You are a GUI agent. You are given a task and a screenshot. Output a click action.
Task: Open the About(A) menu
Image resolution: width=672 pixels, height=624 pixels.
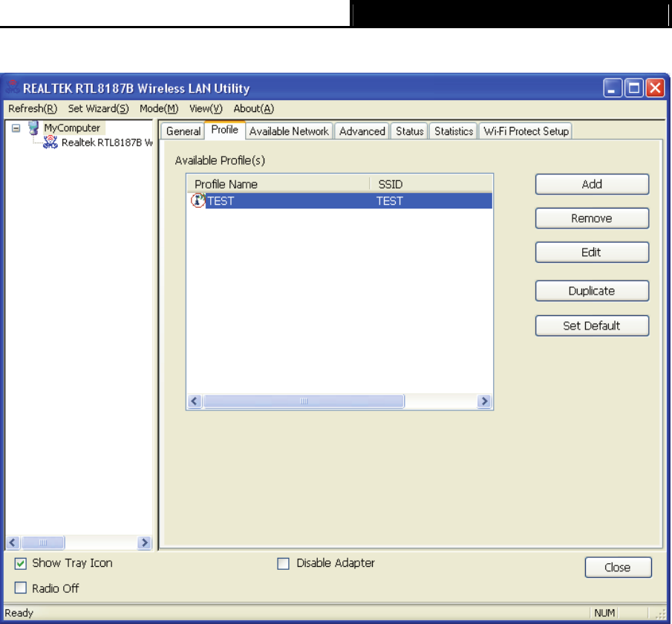tap(253, 109)
